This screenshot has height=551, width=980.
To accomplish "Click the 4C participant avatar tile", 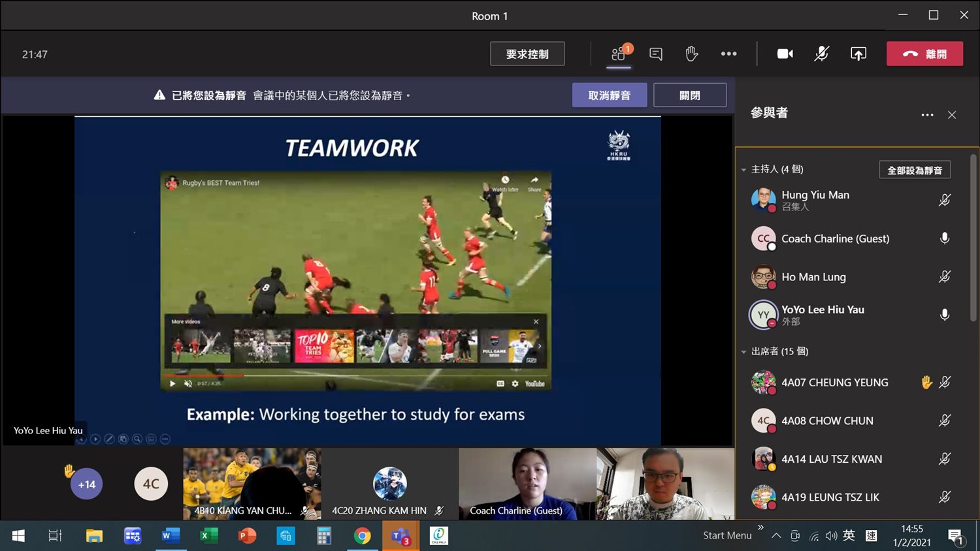I will [x=151, y=484].
